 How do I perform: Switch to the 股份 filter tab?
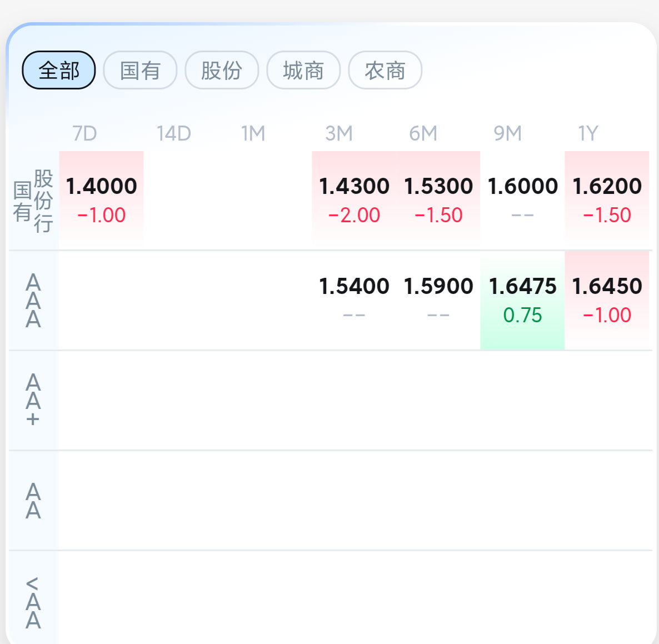[222, 70]
